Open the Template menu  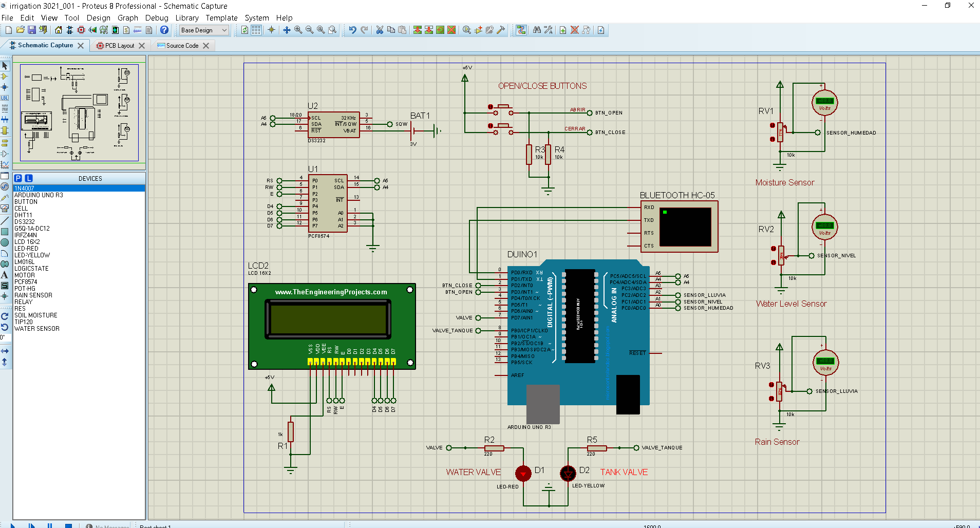point(221,18)
